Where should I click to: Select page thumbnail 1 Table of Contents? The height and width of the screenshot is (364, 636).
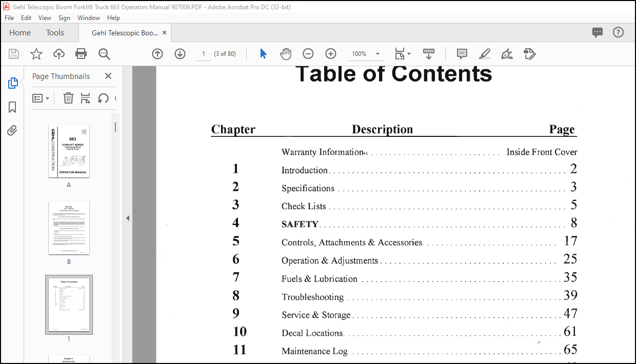(69, 305)
